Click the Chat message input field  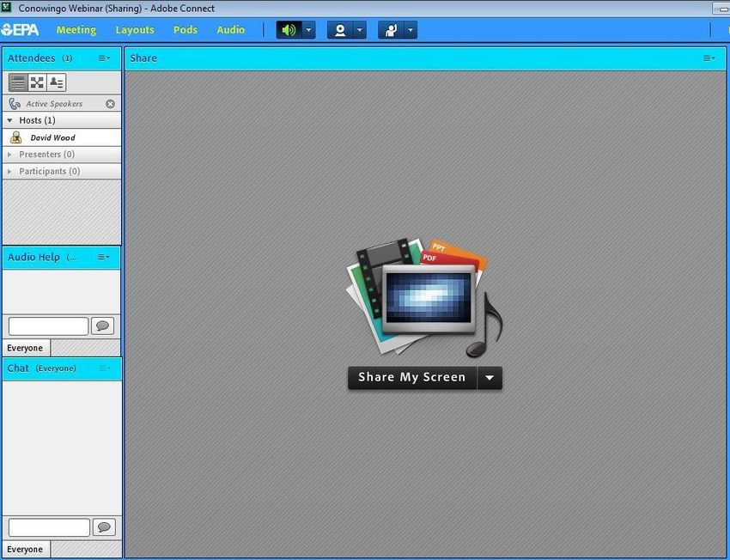[x=49, y=527]
